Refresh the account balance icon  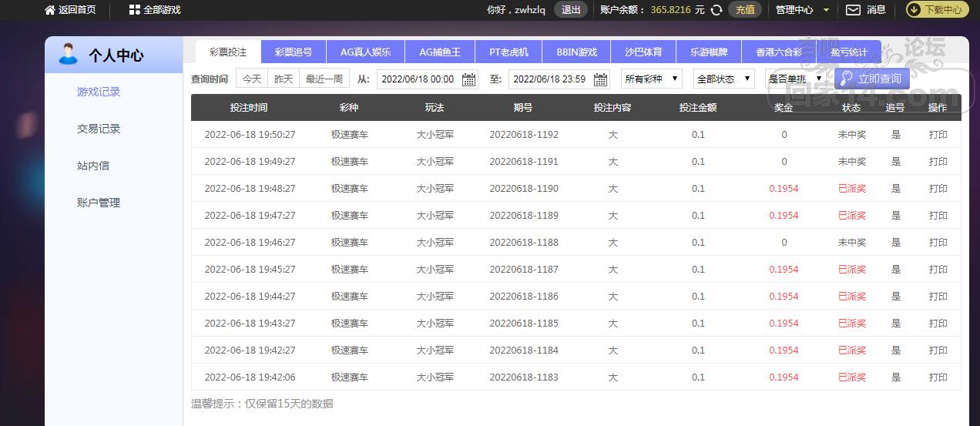pos(716,10)
